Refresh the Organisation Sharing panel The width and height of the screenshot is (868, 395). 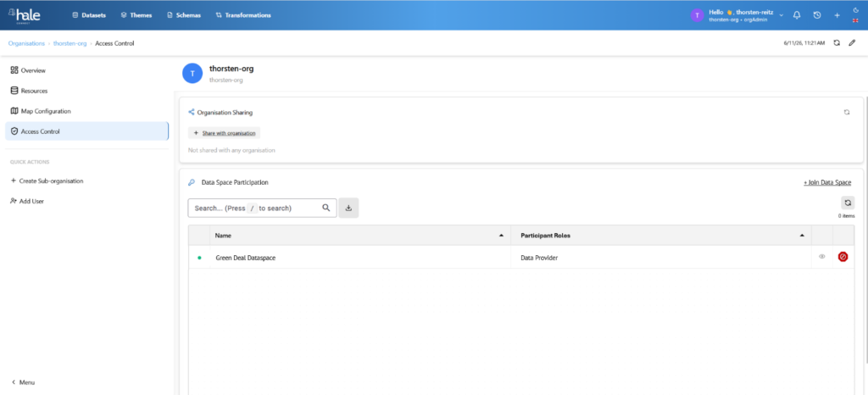coord(847,112)
